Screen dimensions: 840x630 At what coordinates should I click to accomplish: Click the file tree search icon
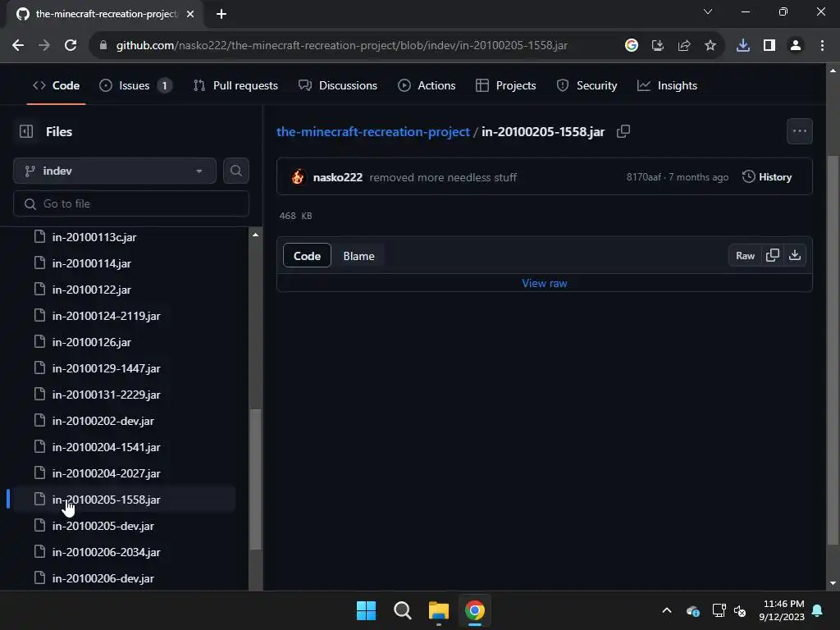235,171
